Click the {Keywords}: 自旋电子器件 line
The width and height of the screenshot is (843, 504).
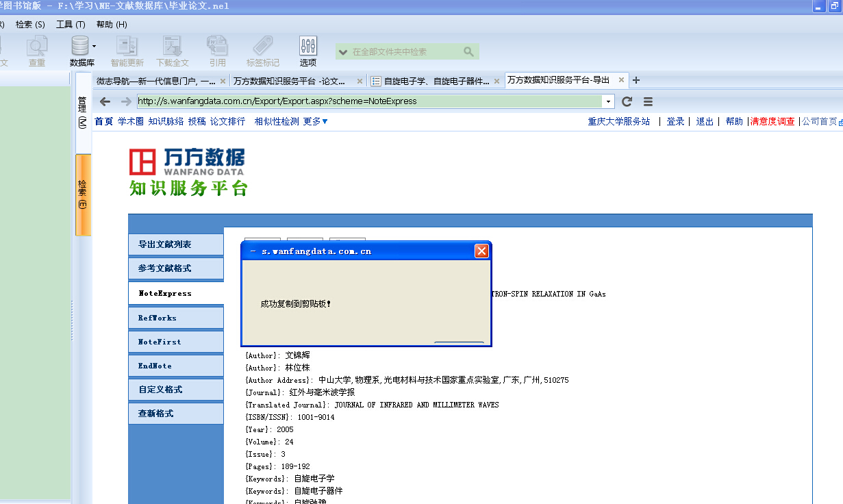click(x=294, y=491)
